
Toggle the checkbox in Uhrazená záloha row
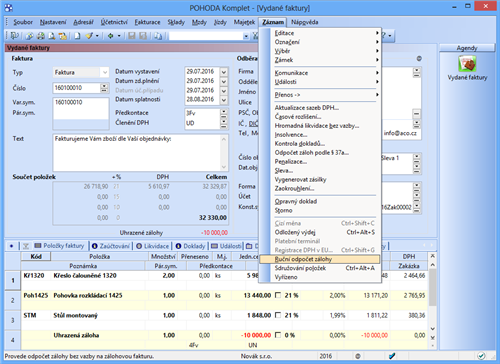click(278, 335)
